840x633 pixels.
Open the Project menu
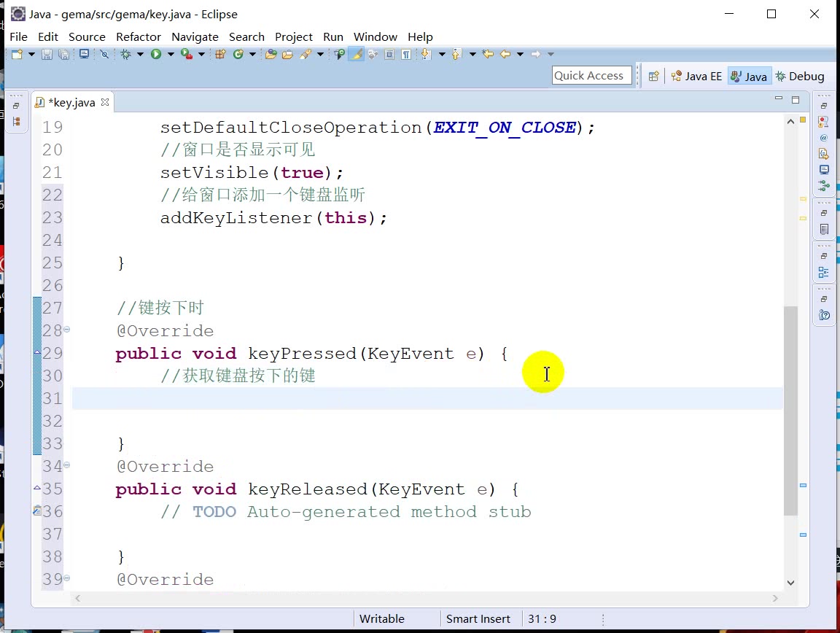coord(294,37)
